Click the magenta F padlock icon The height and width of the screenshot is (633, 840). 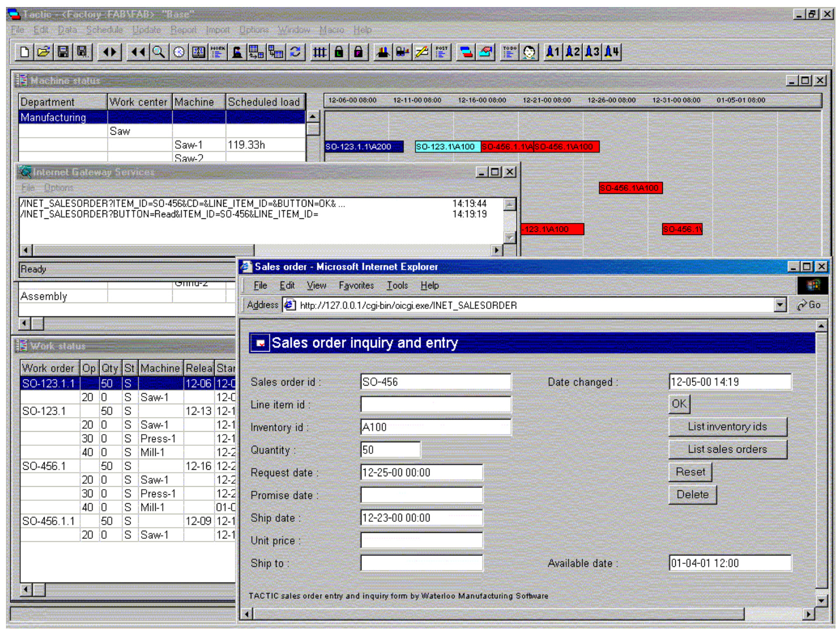pos(358,52)
